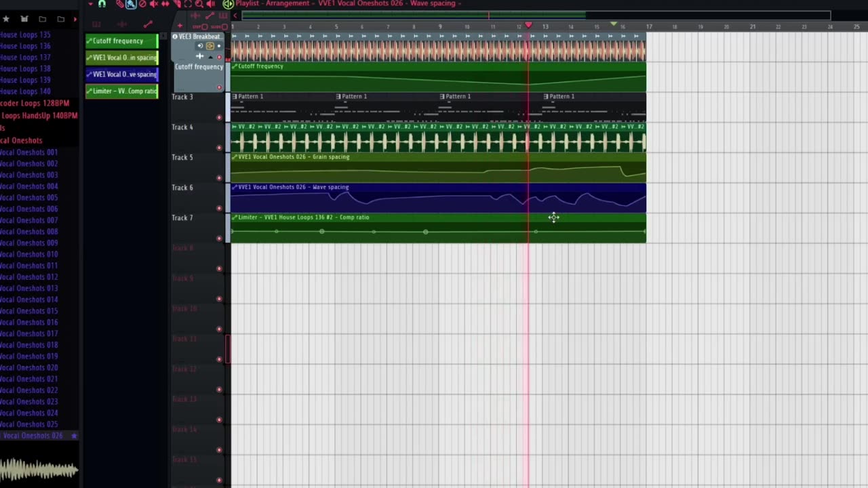This screenshot has height=488, width=868.
Task: Click the star favorites icon in browser
Action: click(6, 19)
